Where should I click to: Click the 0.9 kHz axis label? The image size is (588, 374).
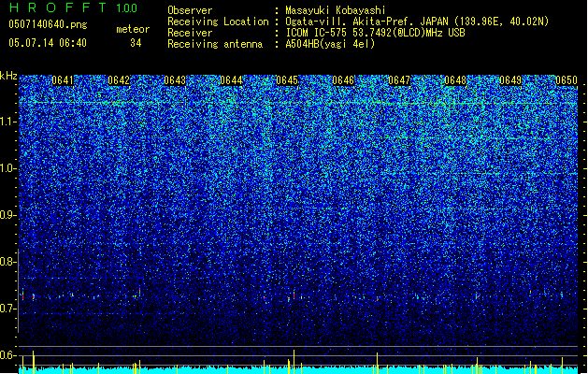tap(7, 215)
